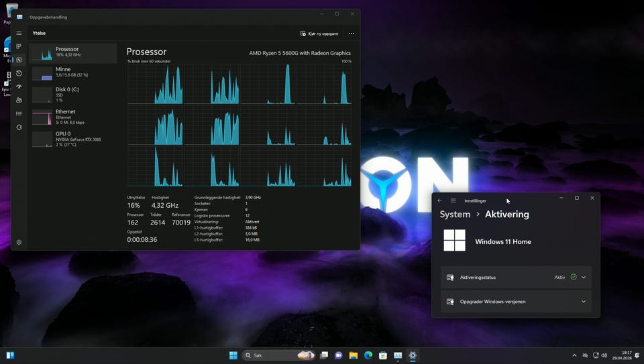
Task: Click the Aktiveringsstatus row icon
Action: 450,278
